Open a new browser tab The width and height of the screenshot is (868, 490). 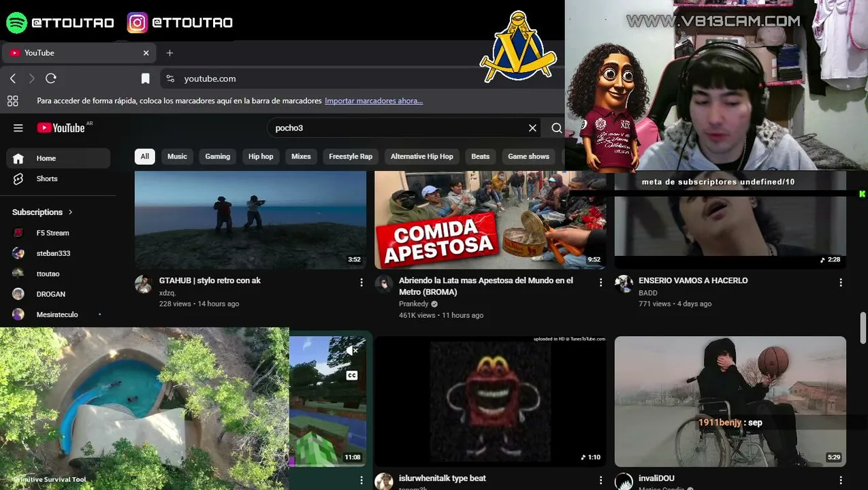(170, 53)
